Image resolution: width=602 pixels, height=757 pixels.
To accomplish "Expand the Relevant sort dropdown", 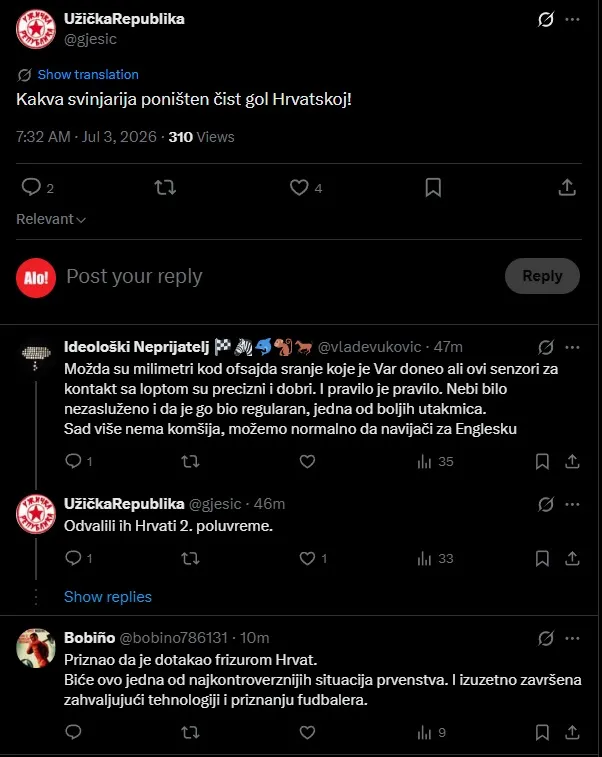I will click(51, 219).
